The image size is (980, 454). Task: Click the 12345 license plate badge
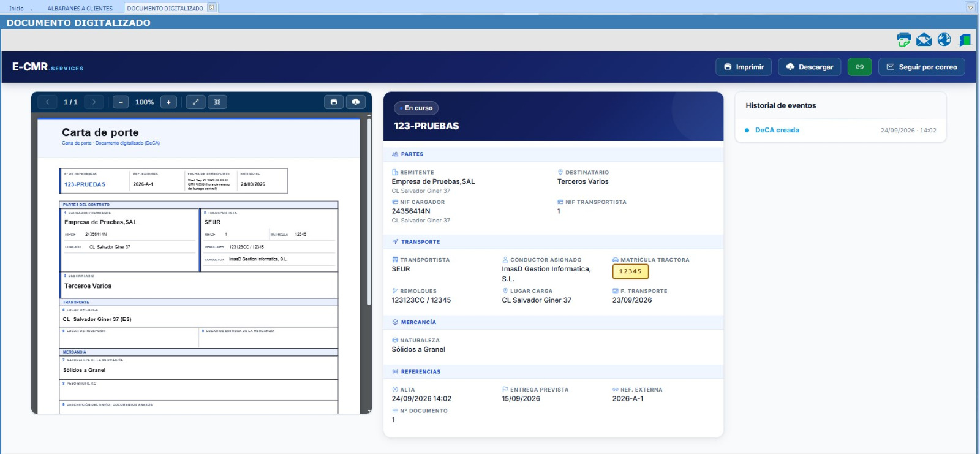630,271
